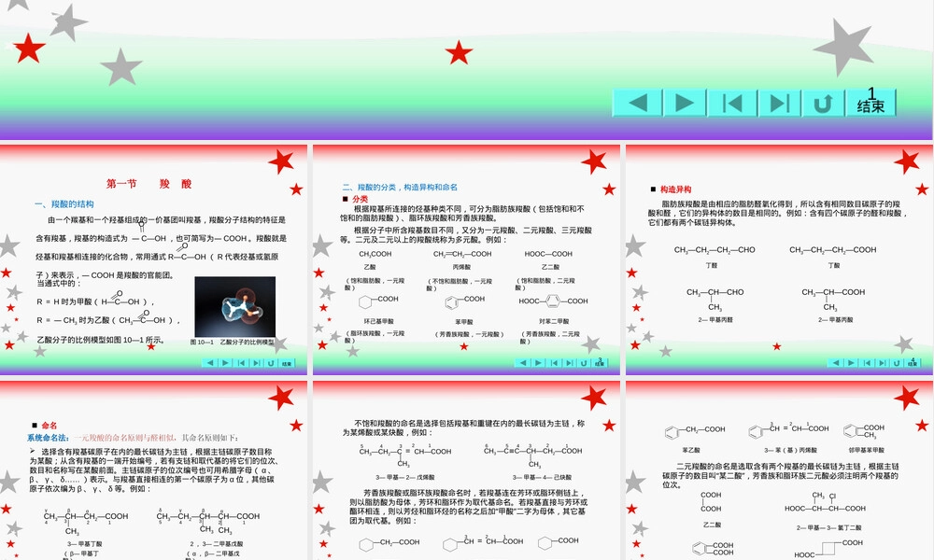Next arrow on the 构造异构 slide
Screen dimensions: 934x560
[851, 363]
